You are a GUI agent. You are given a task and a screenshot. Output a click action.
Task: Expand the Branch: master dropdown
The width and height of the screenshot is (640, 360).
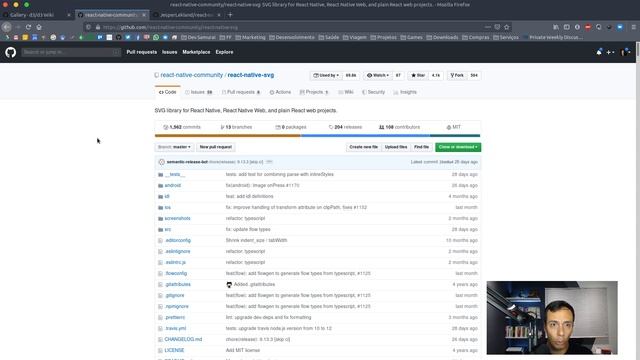click(x=174, y=147)
